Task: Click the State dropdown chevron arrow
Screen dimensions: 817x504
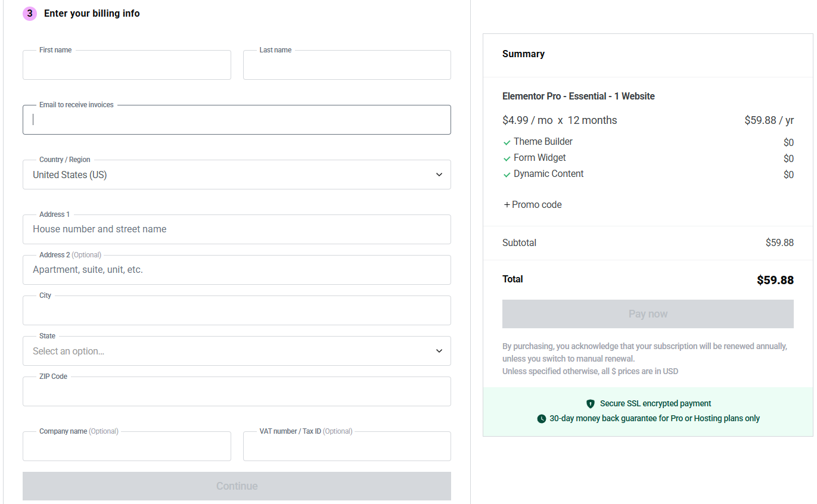Action: coord(439,351)
